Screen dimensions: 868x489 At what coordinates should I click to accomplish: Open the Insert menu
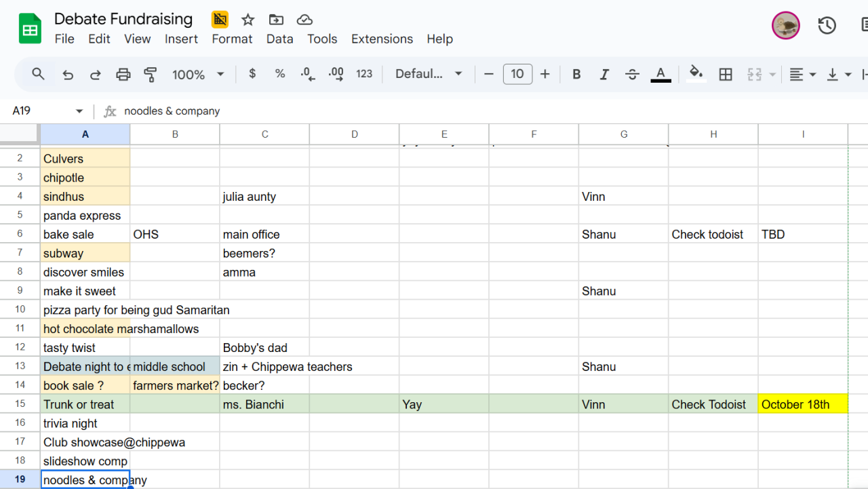point(181,39)
